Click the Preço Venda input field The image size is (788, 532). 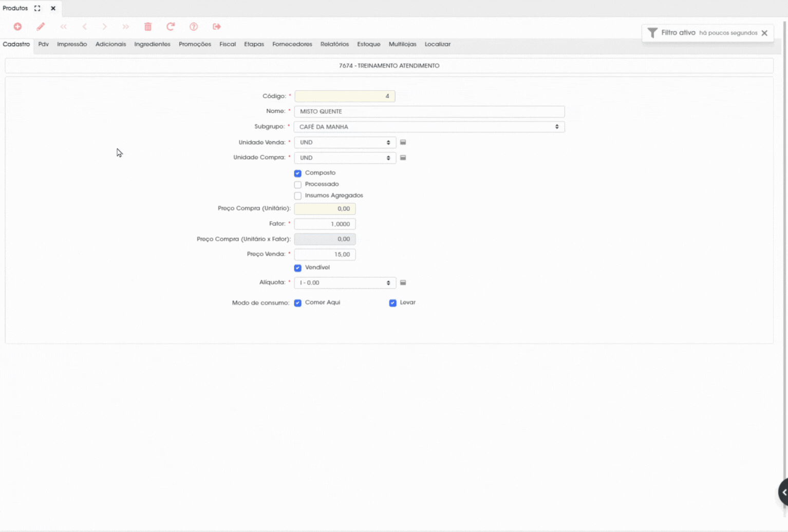[x=325, y=255]
